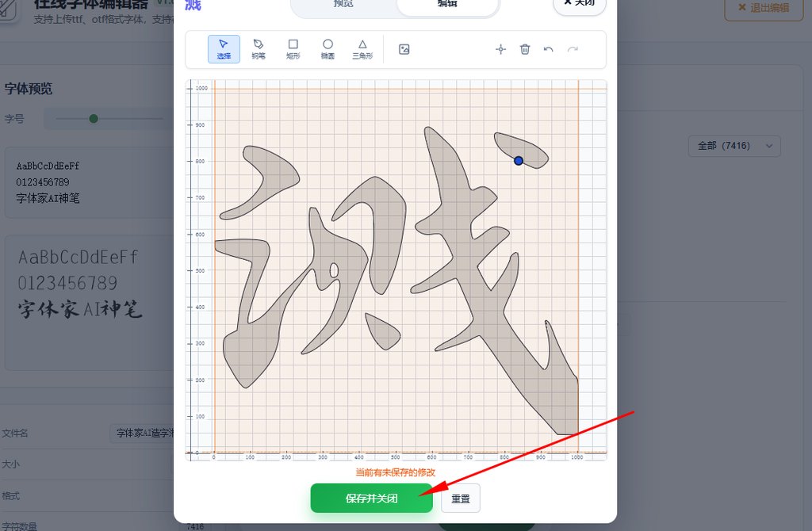The width and height of the screenshot is (812, 531).
Task: Click the 退出编辑 exit button
Action: (x=763, y=10)
